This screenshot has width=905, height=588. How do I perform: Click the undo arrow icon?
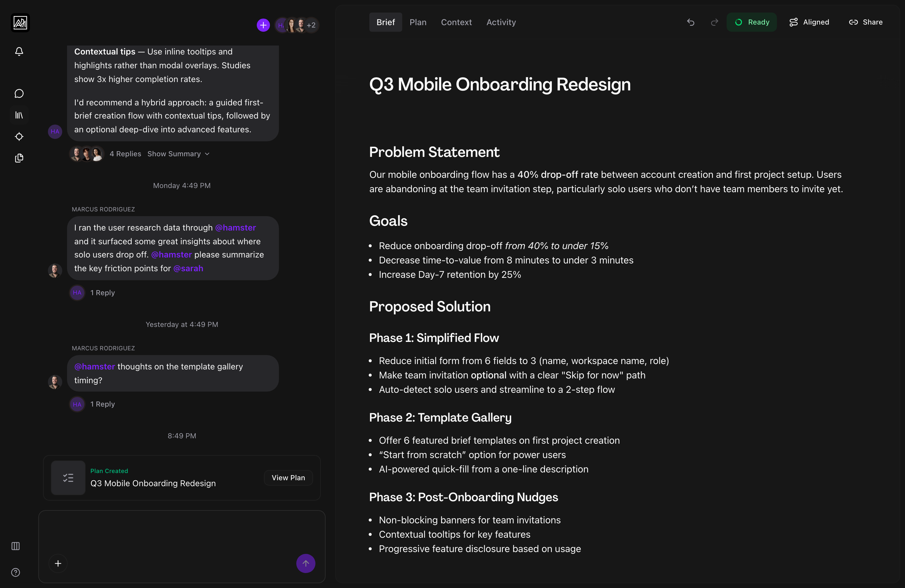690,22
